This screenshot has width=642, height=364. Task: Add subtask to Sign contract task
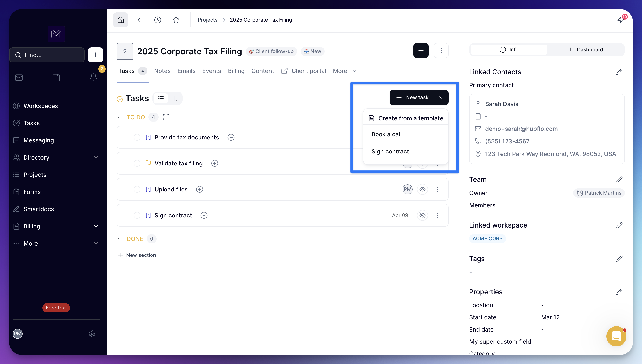[204, 215]
